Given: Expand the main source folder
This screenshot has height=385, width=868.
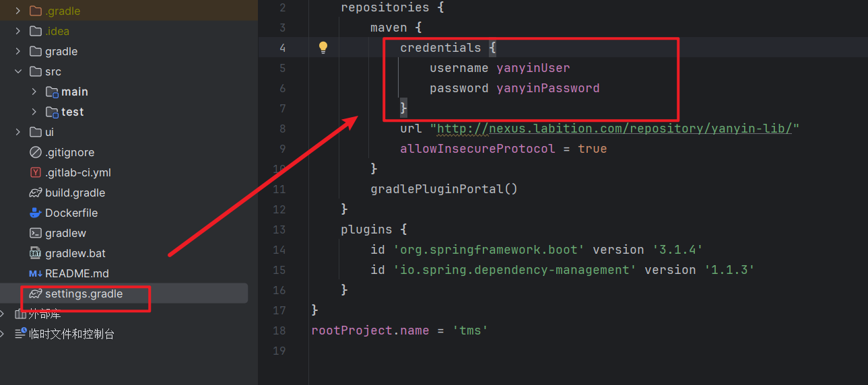Looking at the screenshot, I should coord(34,92).
